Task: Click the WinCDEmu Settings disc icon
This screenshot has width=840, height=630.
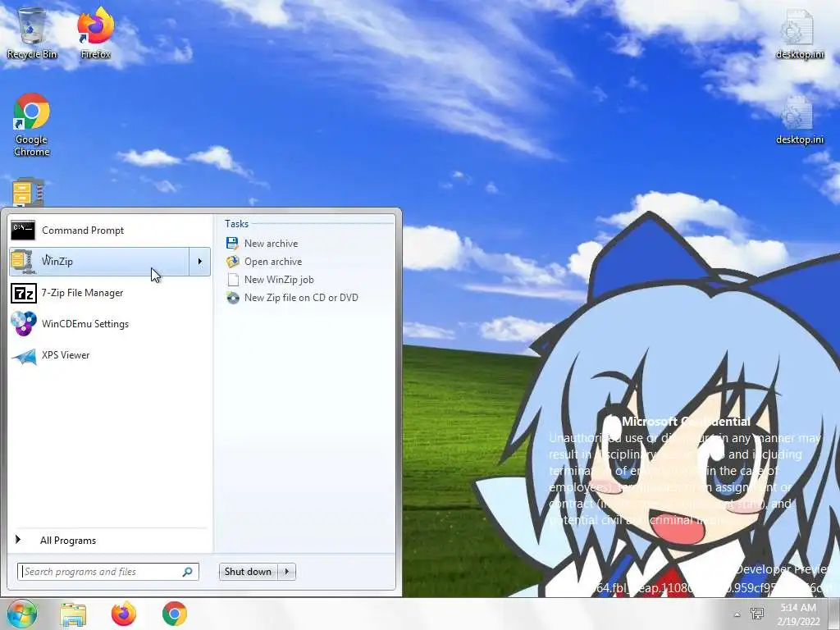Action: [24, 323]
